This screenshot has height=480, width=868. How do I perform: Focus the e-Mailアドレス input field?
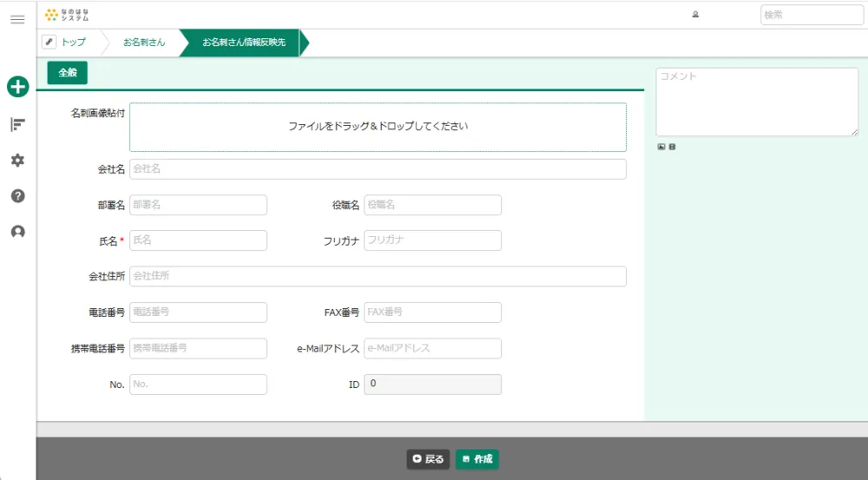[x=432, y=348]
